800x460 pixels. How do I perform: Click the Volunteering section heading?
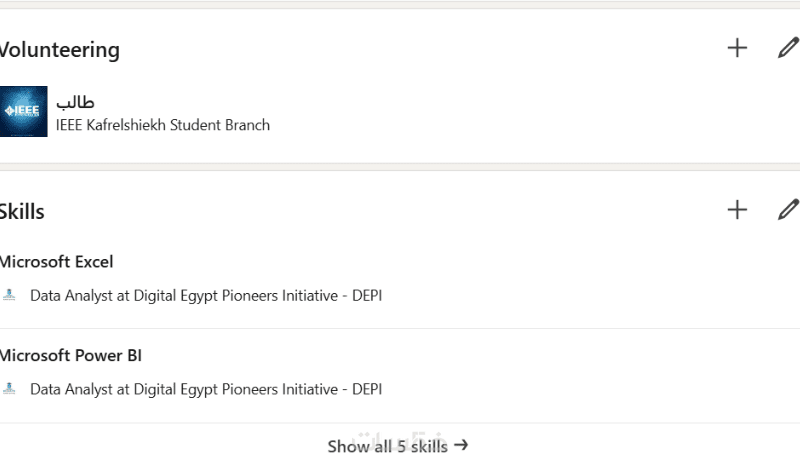[x=59, y=50]
